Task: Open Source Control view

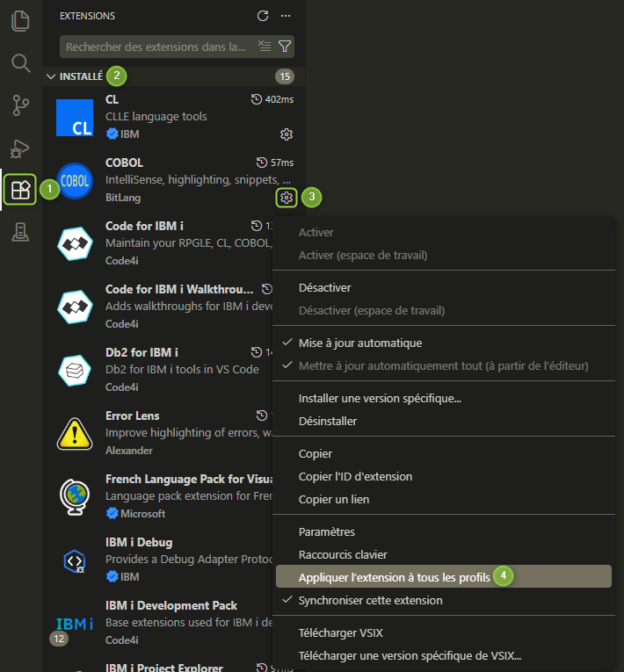Action: coord(20,105)
